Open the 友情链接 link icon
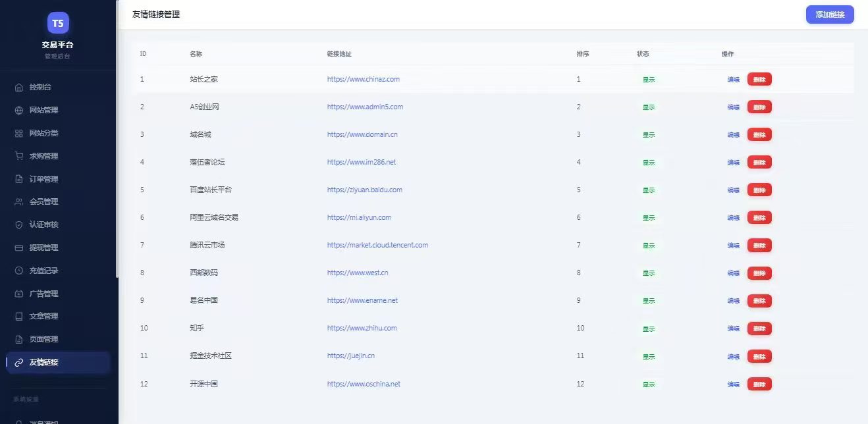Image resolution: width=868 pixels, height=424 pixels. click(x=19, y=362)
